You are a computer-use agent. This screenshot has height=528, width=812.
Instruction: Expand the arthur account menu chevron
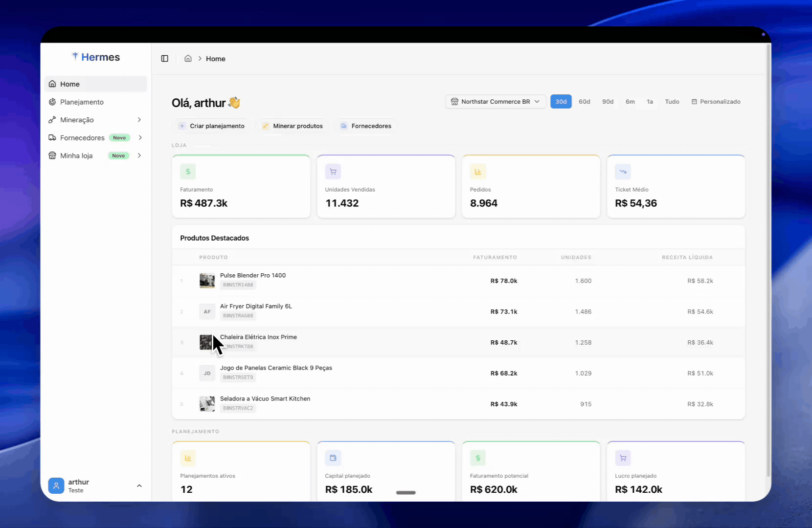[x=139, y=485]
